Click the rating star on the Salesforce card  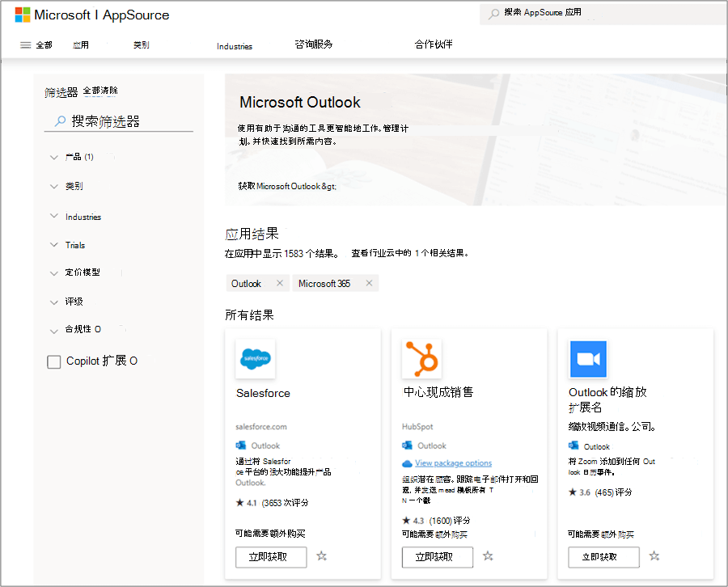pyautogui.click(x=240, y=503)
